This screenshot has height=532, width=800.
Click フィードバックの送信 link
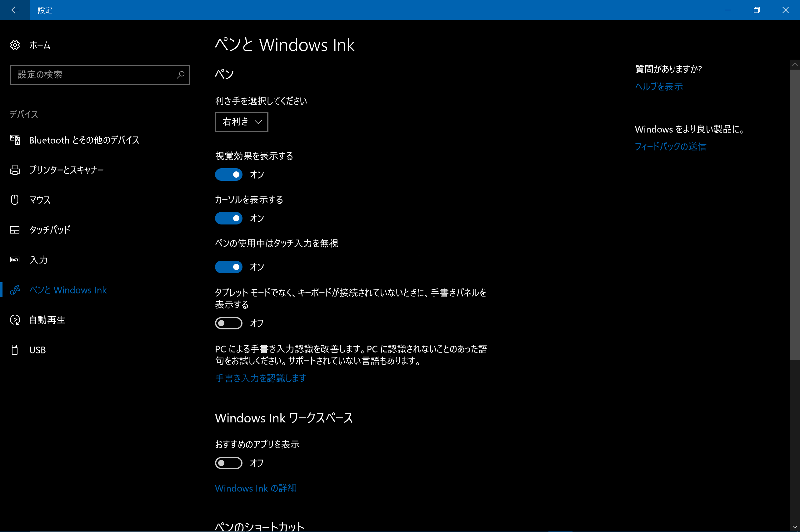point(670,146)
